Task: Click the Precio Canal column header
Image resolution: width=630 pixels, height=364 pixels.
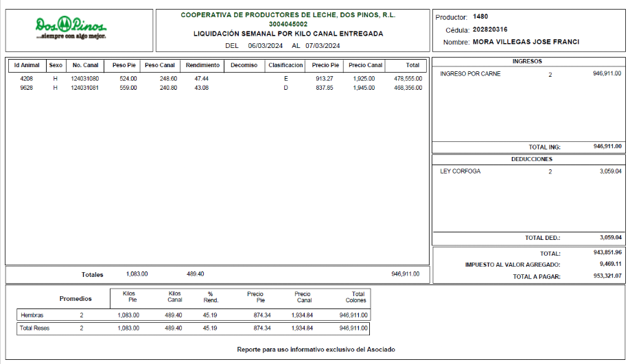Action: [x=365, y=66]
